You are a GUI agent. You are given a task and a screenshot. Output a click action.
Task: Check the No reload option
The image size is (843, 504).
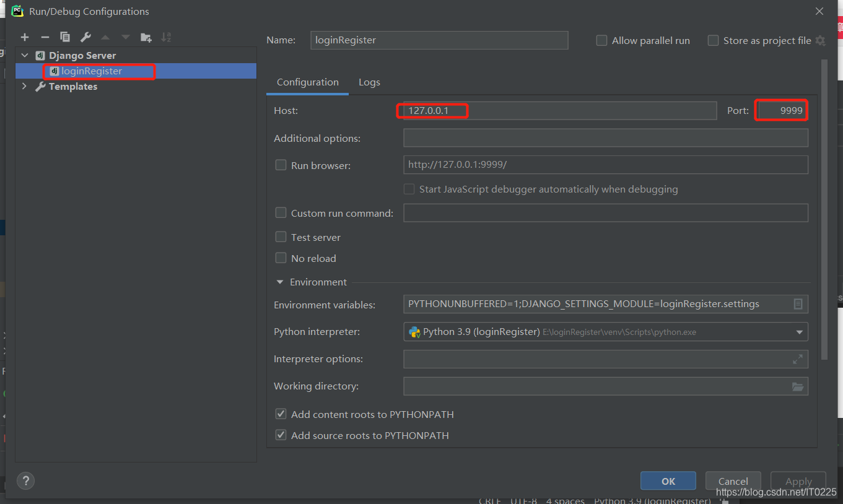pos(281,258)
